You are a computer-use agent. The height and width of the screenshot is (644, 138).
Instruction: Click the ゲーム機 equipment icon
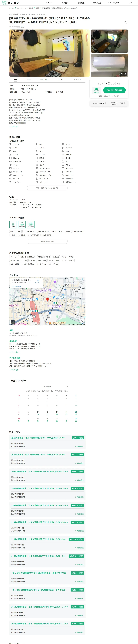(11, 178)
